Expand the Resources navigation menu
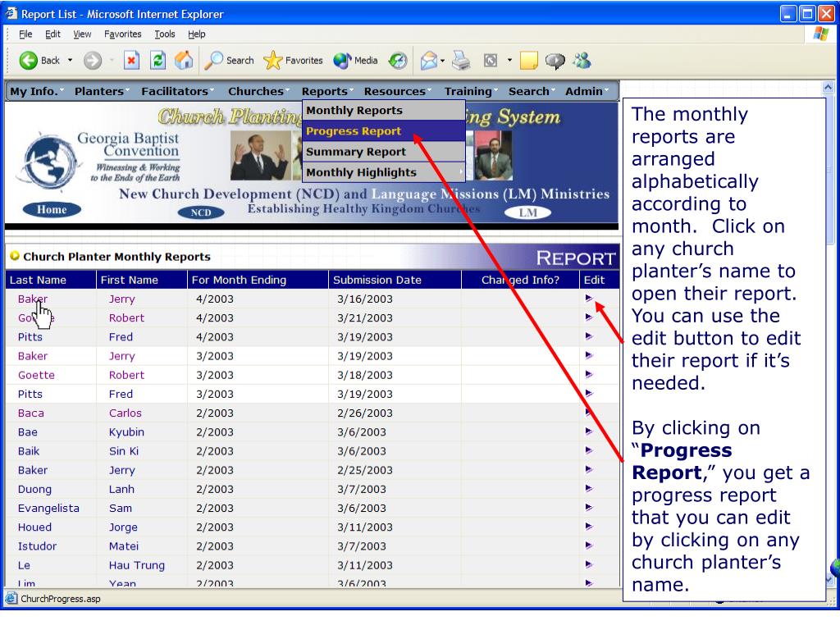 click(398, 92)
